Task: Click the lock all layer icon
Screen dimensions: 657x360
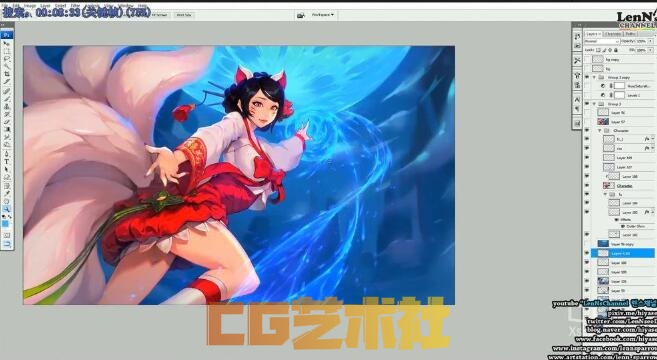Action: (616, 50)
